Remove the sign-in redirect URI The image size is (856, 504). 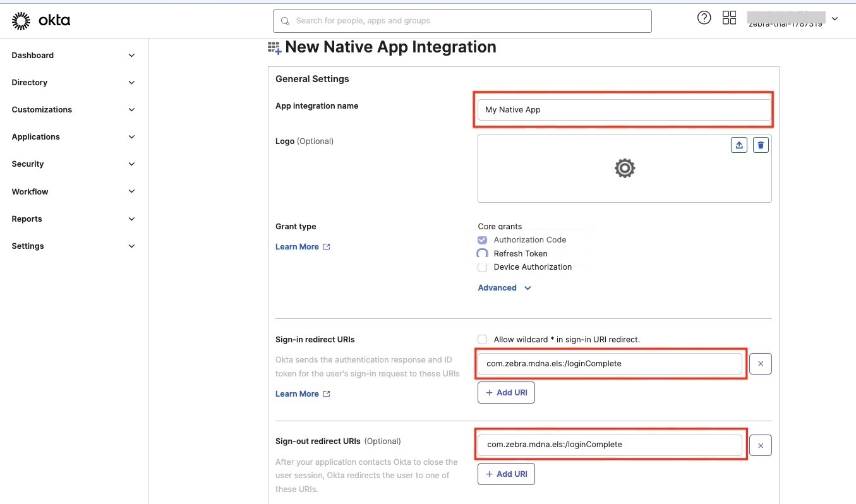pyautogui.click(x=760, y=364)
